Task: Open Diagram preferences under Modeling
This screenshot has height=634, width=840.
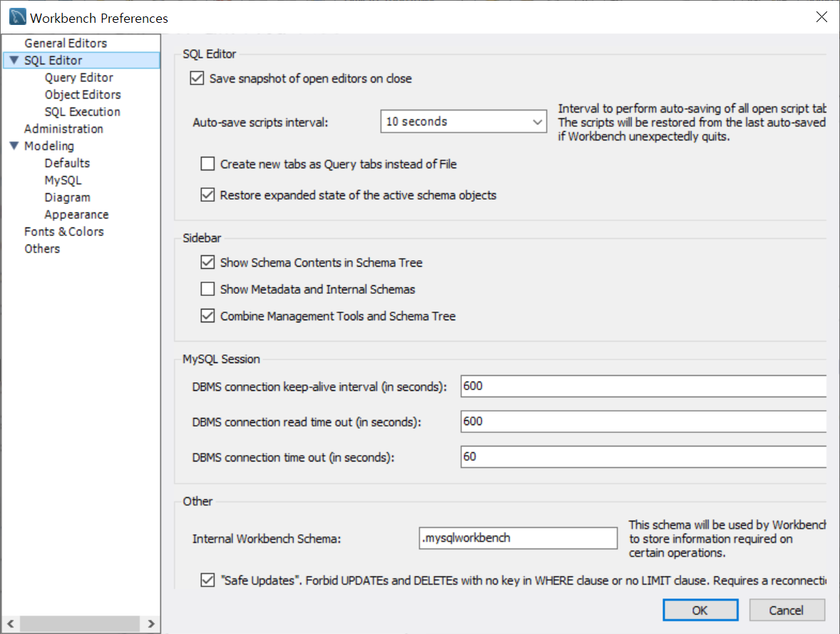Action: coord(67,198)
